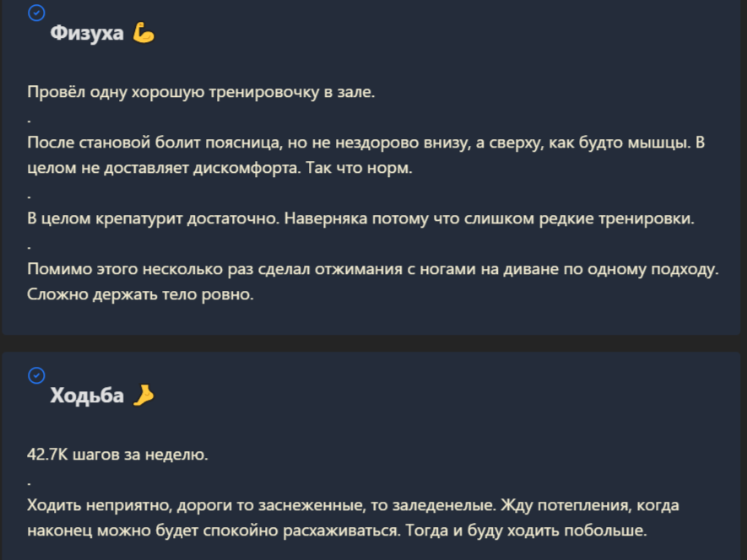Toggle the check circle above Ходьба

pyautogui.click(x=36, y=374)
